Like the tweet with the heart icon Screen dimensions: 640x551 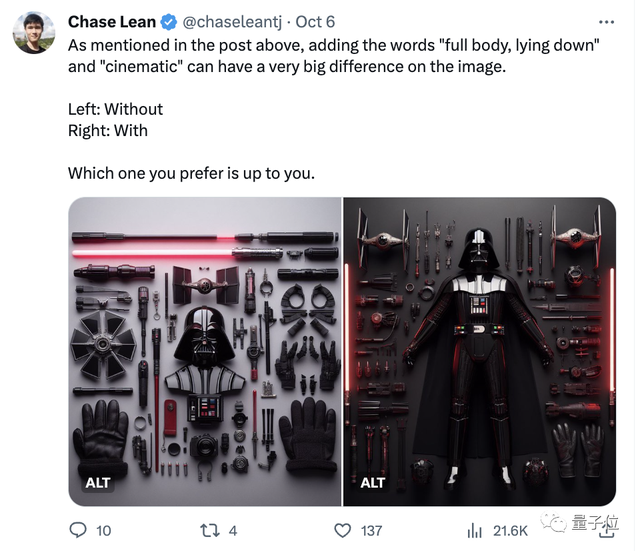(342, 530)
